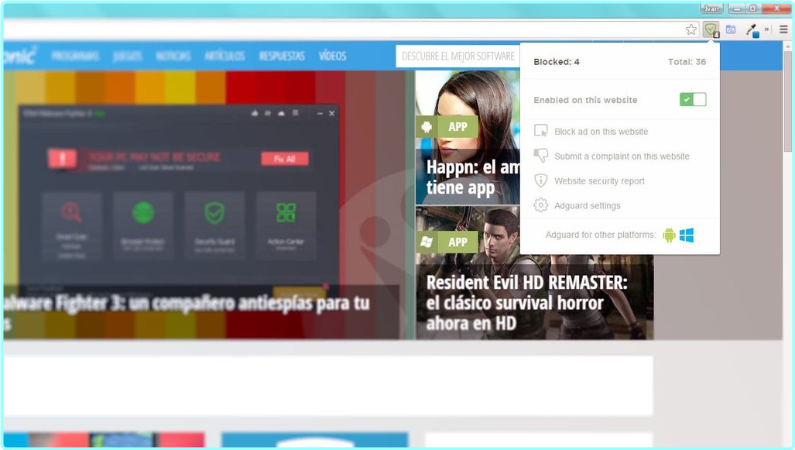The image size is (795, 450).
Task: Click the thumbs-down complaint icon
Action: tap(541, 156)
